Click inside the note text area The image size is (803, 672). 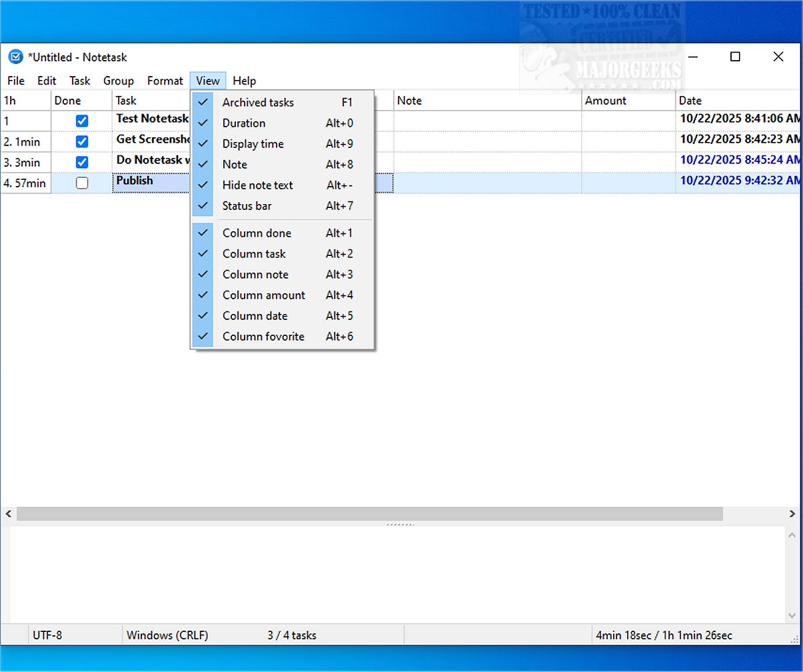coord(397,575)
